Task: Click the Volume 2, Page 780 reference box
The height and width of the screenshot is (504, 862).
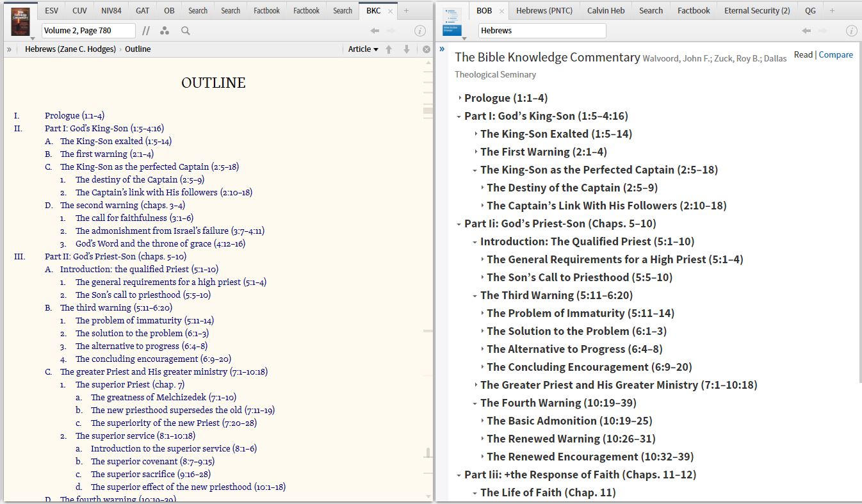Action: pyautogui.click(x=88, y=31)
